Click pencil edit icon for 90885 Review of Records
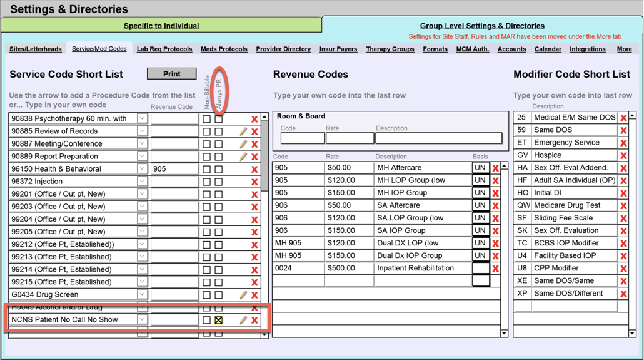 click(x=243, y=131)
